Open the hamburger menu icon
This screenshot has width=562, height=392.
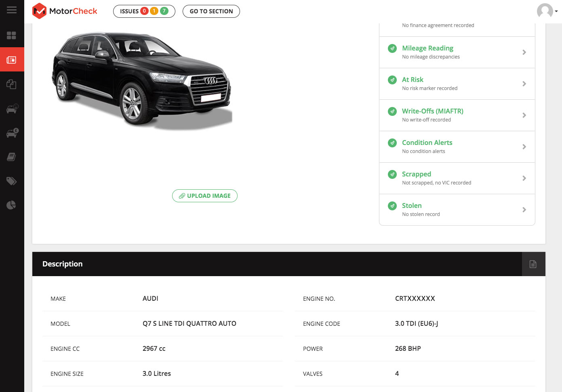pyautogui.click(x=12, y=10)
